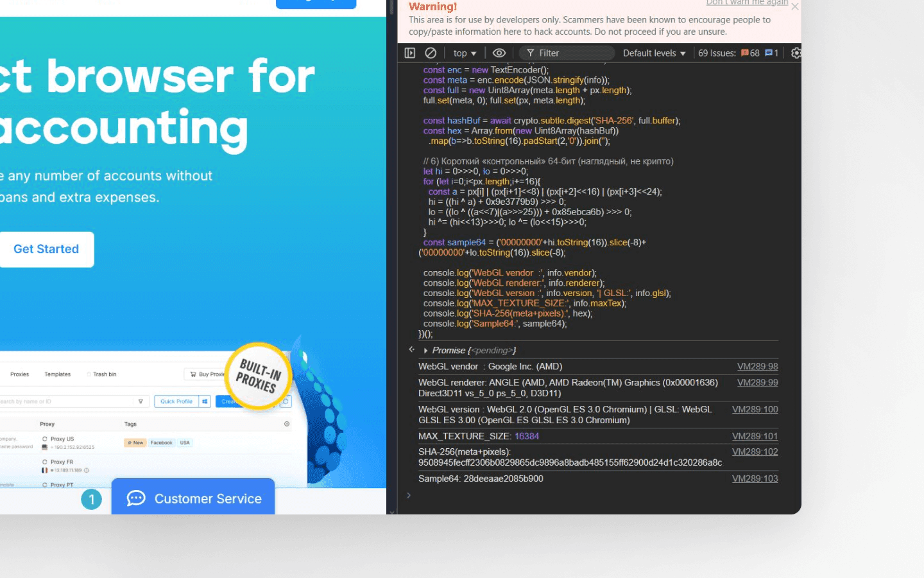This screenshot has height=578, width=924.
Task: Click the Built-in Proxies round badge
Action: (259, 376)
